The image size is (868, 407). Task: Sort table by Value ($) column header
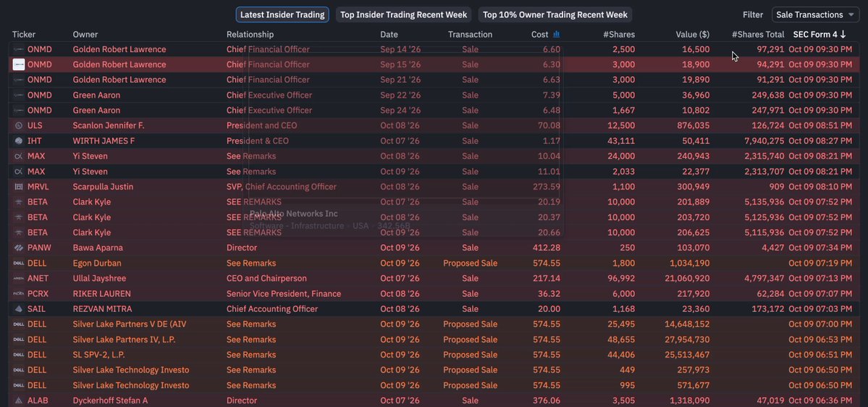click(x=693, y=34)
